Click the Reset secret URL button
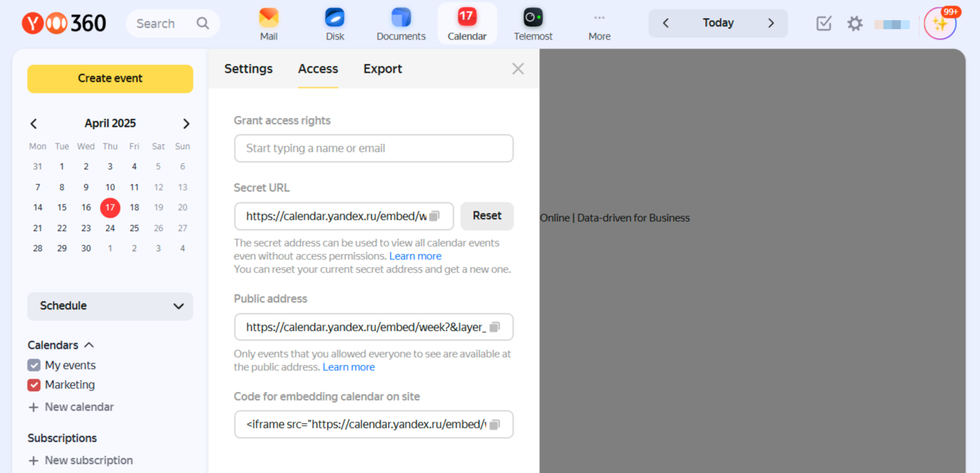Image resolution: width=980 pixels, height=473 pixels. click(x=487, y=216)
